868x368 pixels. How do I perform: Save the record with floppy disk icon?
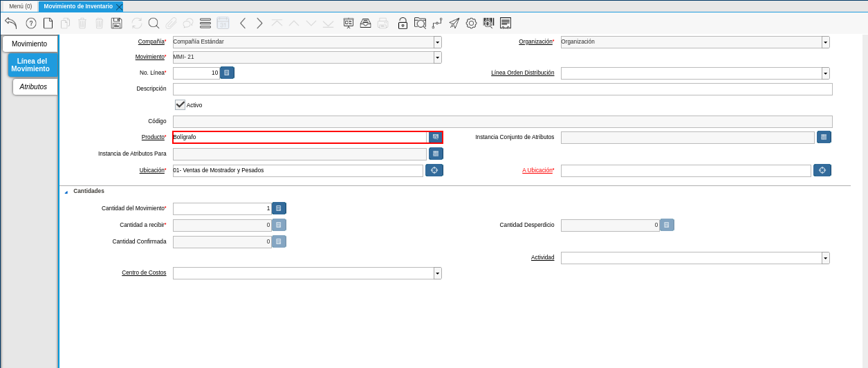pyautogui.click(x=116, y=23)
